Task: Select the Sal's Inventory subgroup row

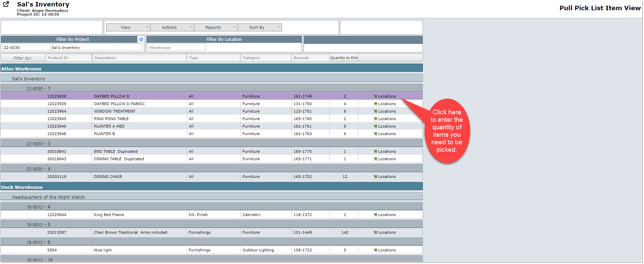Action: coord(212,79)
